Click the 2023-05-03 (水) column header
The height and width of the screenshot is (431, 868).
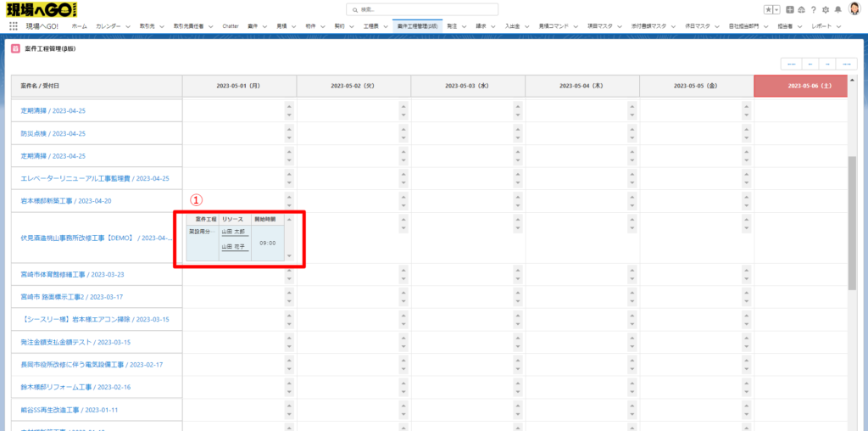(x=468, y=86)
